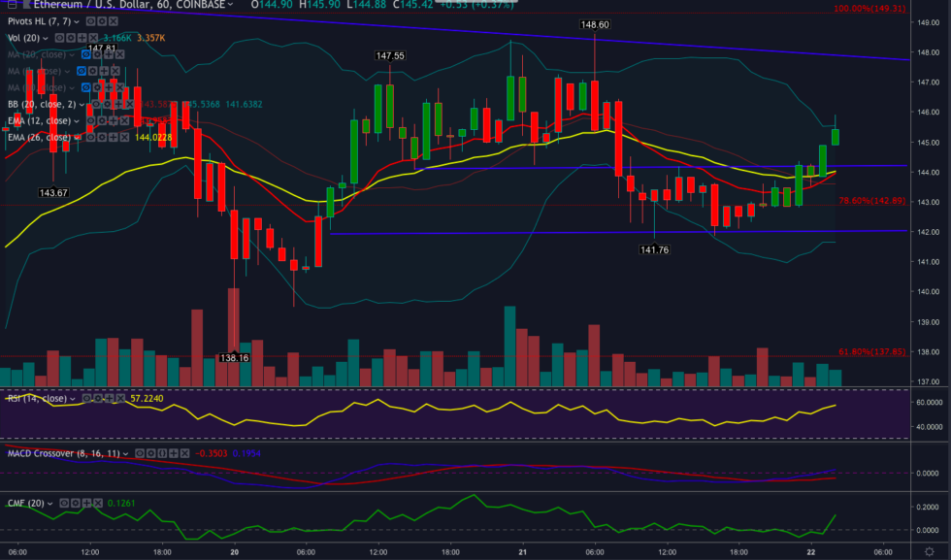The height and width of the screenshot is (560, 951).
Task: Toggle visibility of the EMA (26, close) line
Action: [89, 138]
